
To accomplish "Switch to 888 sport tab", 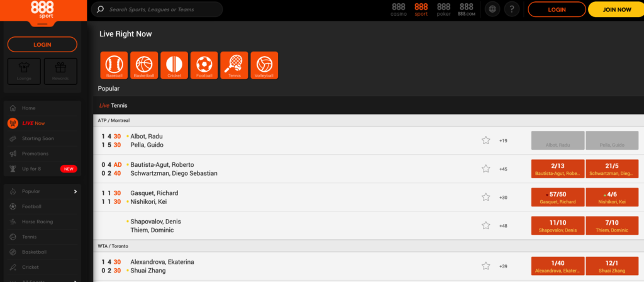I will (421, 9).
